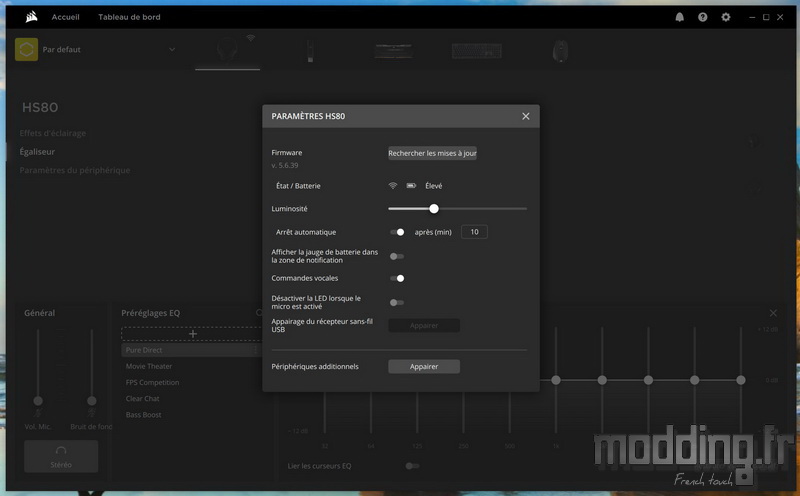800x496 pixels.
Task: Select the FPS Competition EQ preset
Action: (x=153, y=383)
